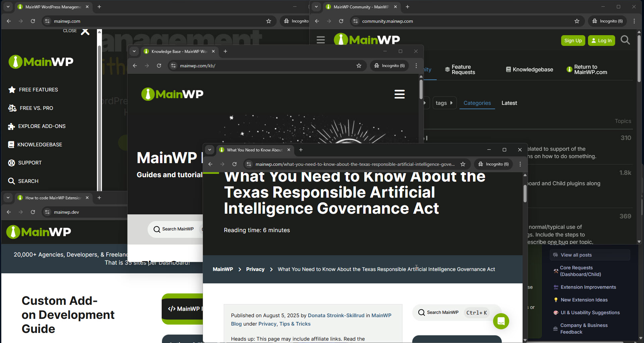This screenshot has height=343, width=644.
Task: Open Chrome menu in Knowledge Base window
Action: [x=416, y=66]
